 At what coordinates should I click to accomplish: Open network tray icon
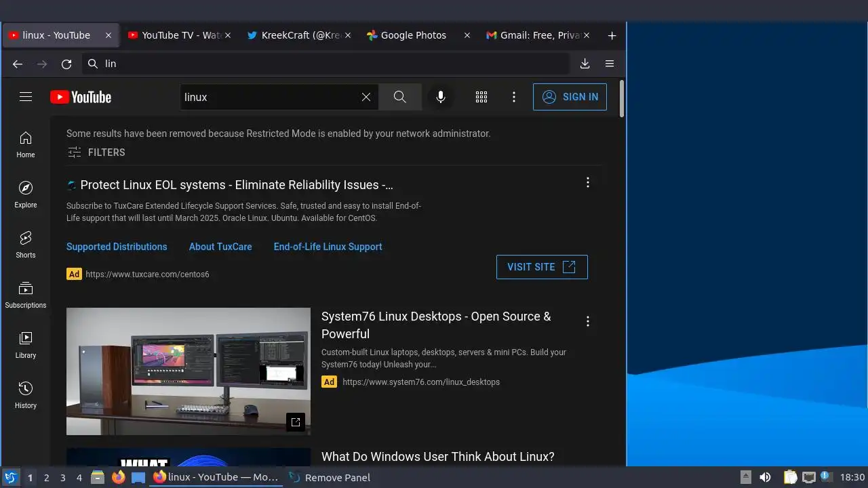808,477
